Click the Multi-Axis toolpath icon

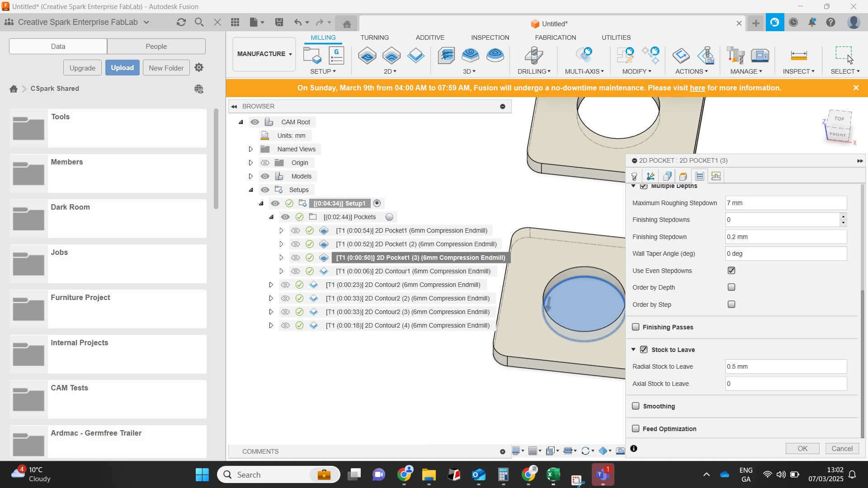click(584, 56)
